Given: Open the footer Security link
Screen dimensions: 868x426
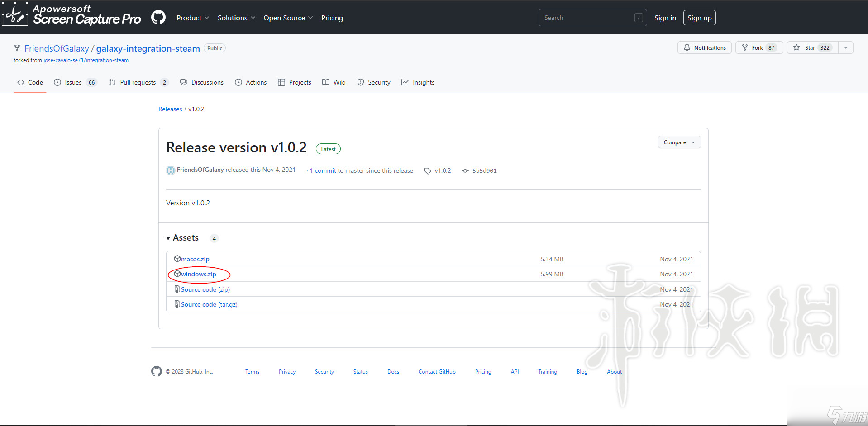Looking at the screenshot, I should 324,372.
